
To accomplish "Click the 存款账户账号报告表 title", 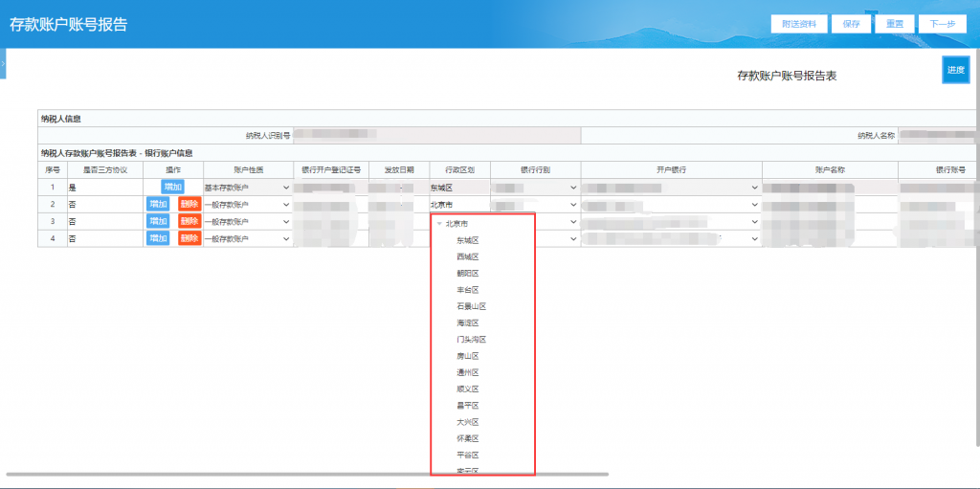I will 787,77.
